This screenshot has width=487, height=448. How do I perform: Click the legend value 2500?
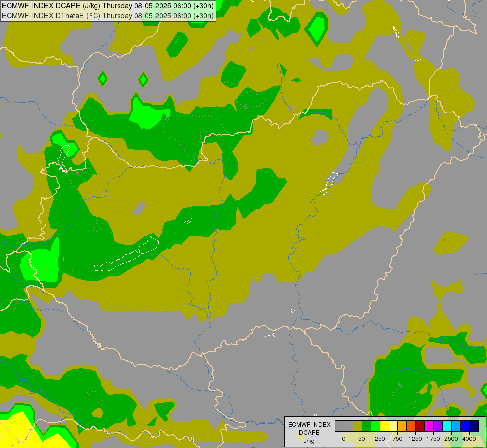(451, 439)
